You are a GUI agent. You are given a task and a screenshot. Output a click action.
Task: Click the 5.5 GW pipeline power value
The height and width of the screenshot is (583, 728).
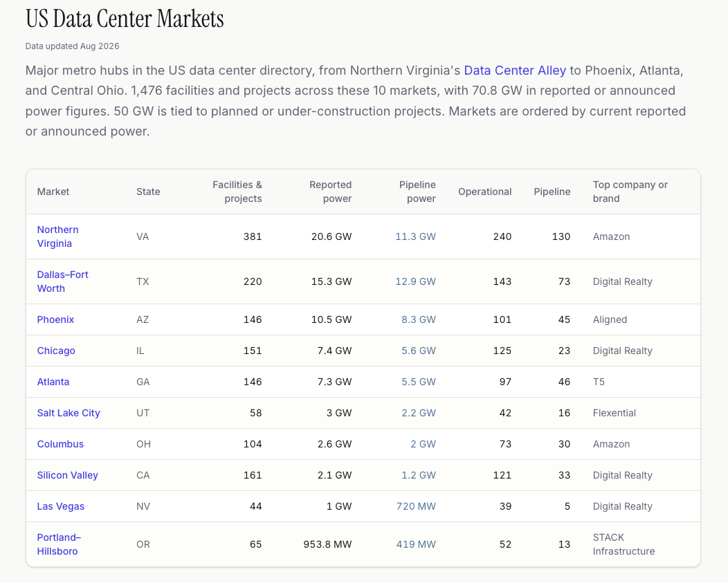[x=419, y=382]
